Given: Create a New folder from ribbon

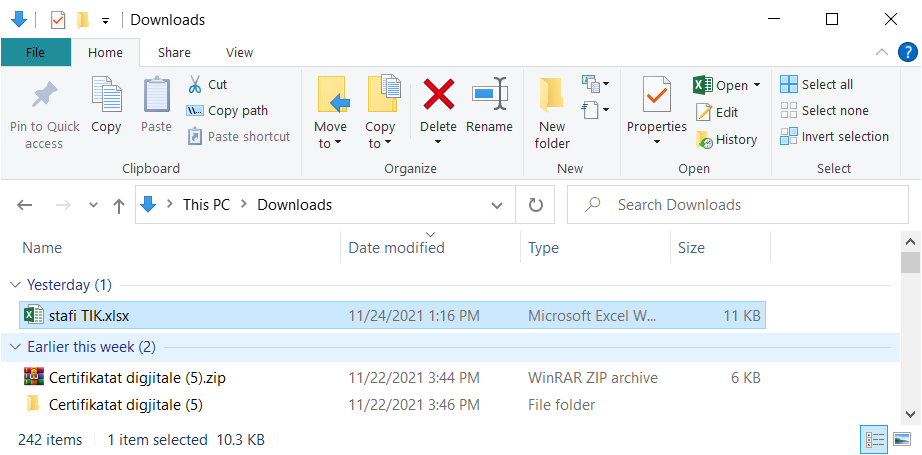Looking at the screenshot, I should tap(552, 111).
